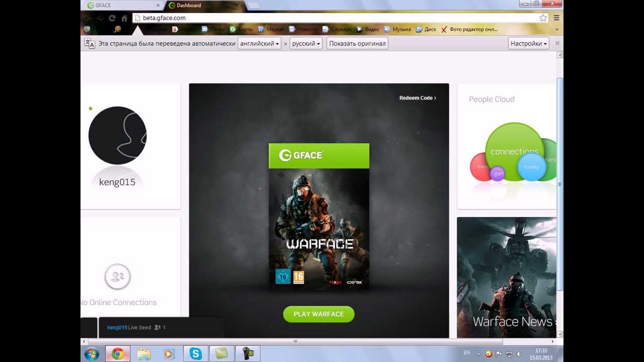
Task: Open the Chrome menu icon
Action: pyautogui.click(x=556, y=18)
